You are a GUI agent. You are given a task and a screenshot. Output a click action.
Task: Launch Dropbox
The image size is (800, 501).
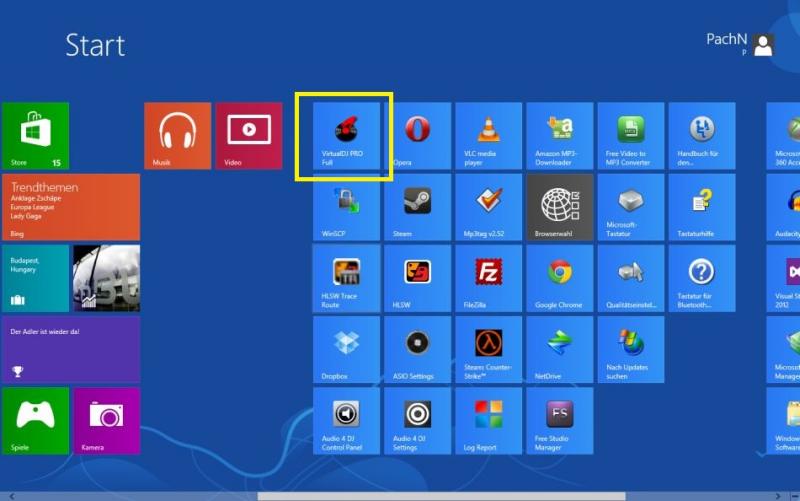[x=346, y=349]
